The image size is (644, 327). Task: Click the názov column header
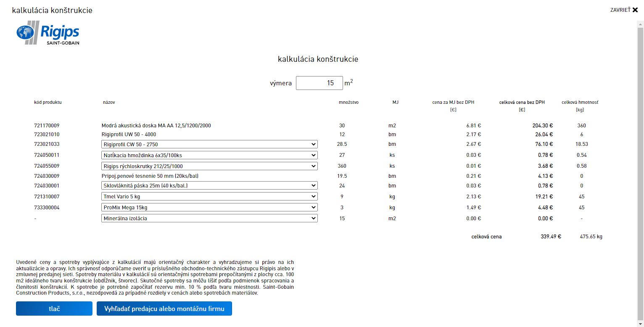(109, 102)
